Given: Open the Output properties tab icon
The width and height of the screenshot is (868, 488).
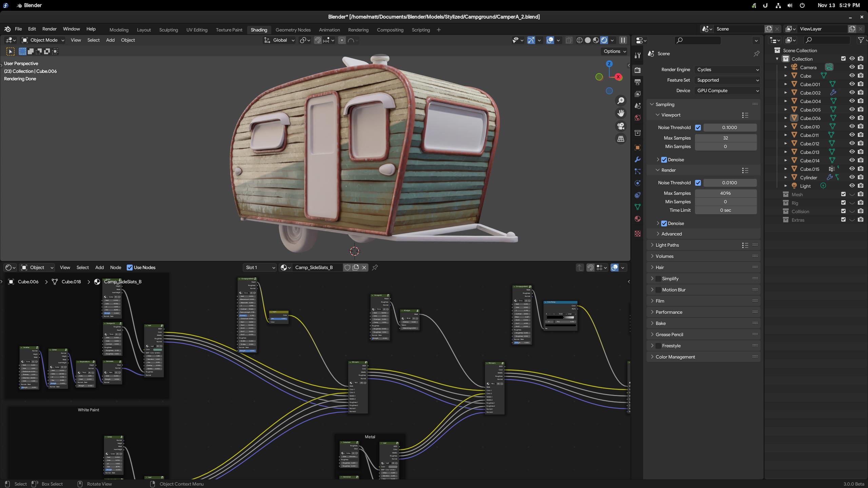Looking at the screenshot, I should pyautogui.click(x=637, y=82).
